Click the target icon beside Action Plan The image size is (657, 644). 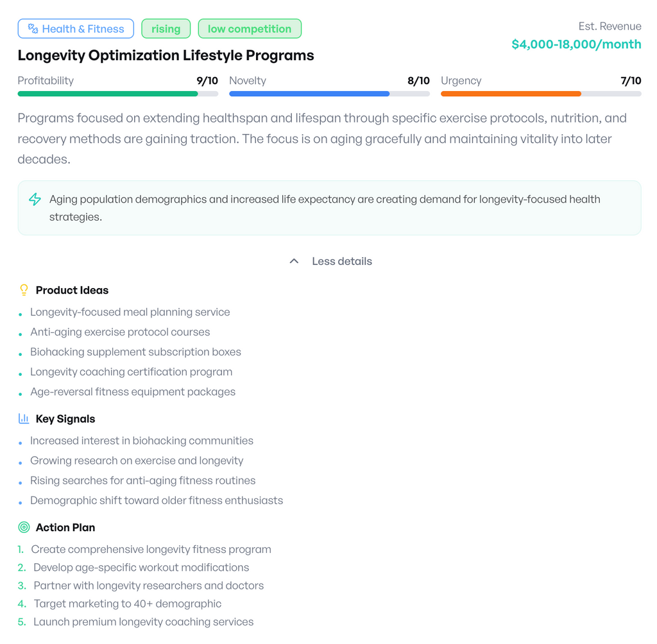tap(24, 527)
